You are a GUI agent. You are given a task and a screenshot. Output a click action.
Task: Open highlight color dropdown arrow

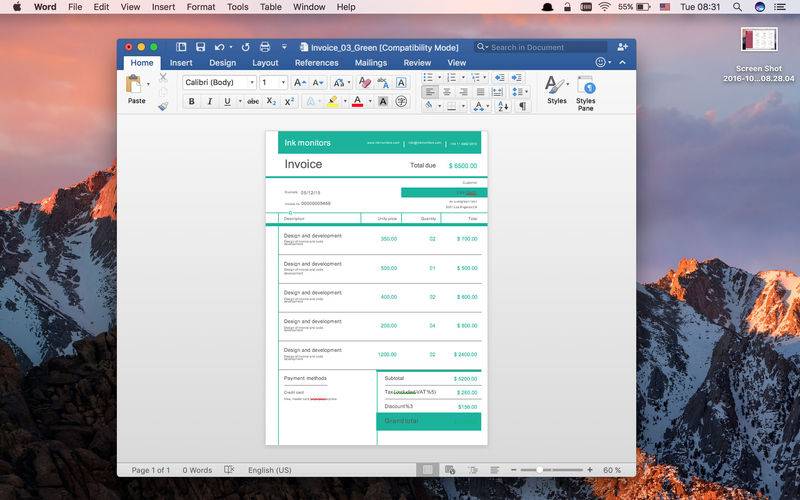pos(345,102)
